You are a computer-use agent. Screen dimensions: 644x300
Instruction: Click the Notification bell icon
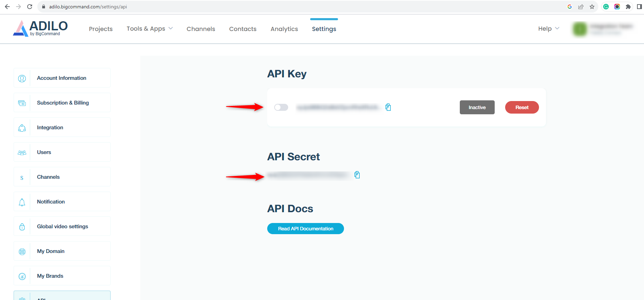tap(22, 202)
